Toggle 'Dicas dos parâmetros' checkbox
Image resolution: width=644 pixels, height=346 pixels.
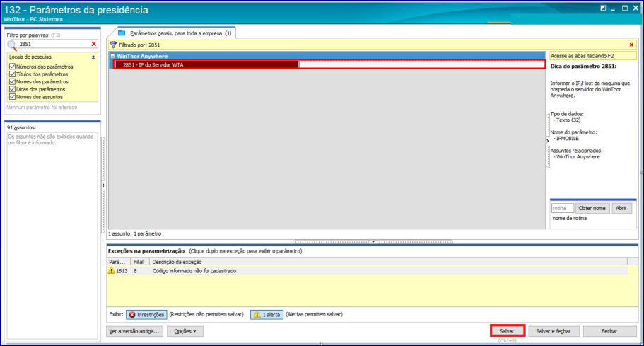12,89
